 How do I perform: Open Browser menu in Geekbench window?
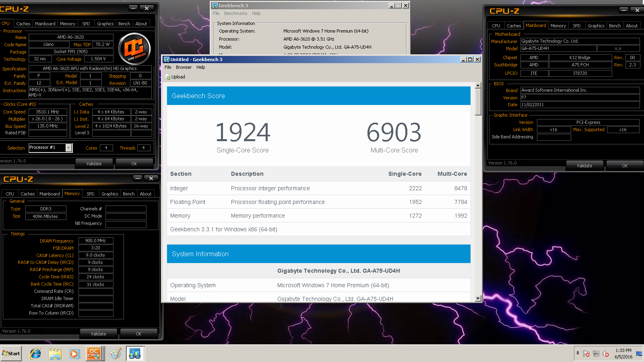(184, 67)
